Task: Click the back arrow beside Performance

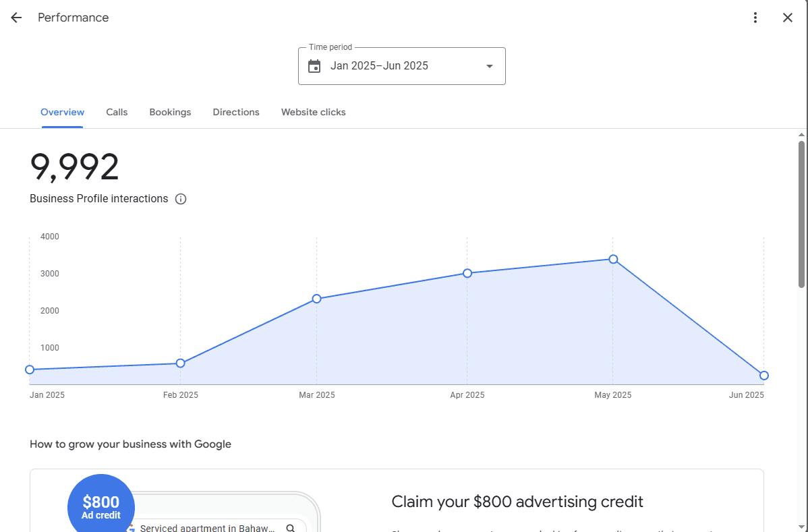Action: [x=16, y=18]
